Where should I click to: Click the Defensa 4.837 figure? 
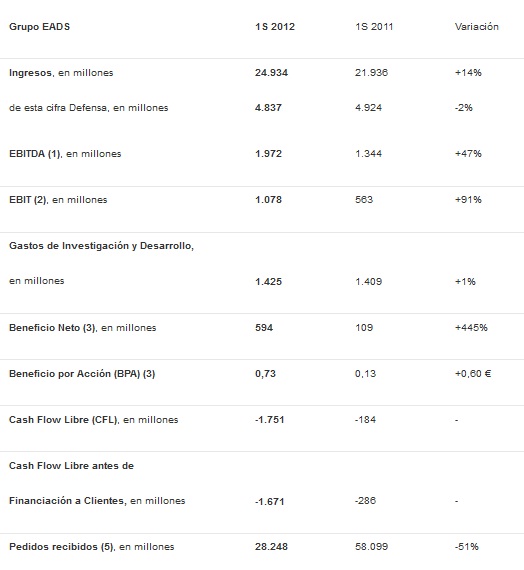click(268, 108)
